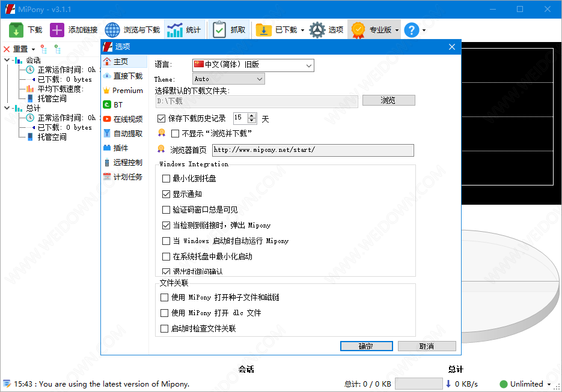This screenshot has width=562, height=392.
Task: Open the 已下载 folder icon
Action: 263,30
